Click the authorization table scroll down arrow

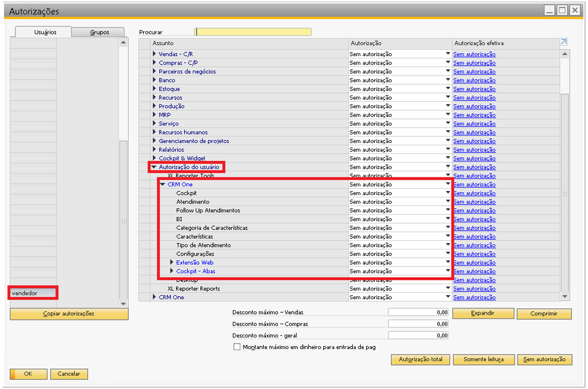tap(565, 296)
